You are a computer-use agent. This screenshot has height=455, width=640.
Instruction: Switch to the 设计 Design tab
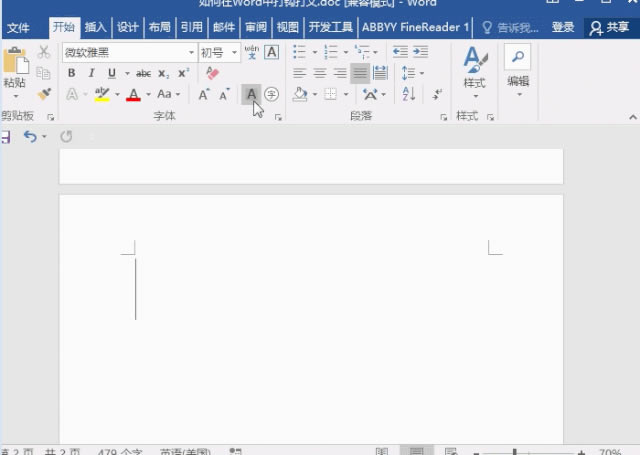click(x=128, y=27)
